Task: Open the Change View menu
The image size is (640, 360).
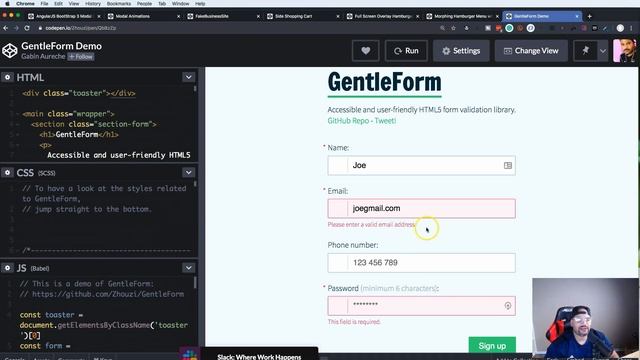Action: [531, 51]
